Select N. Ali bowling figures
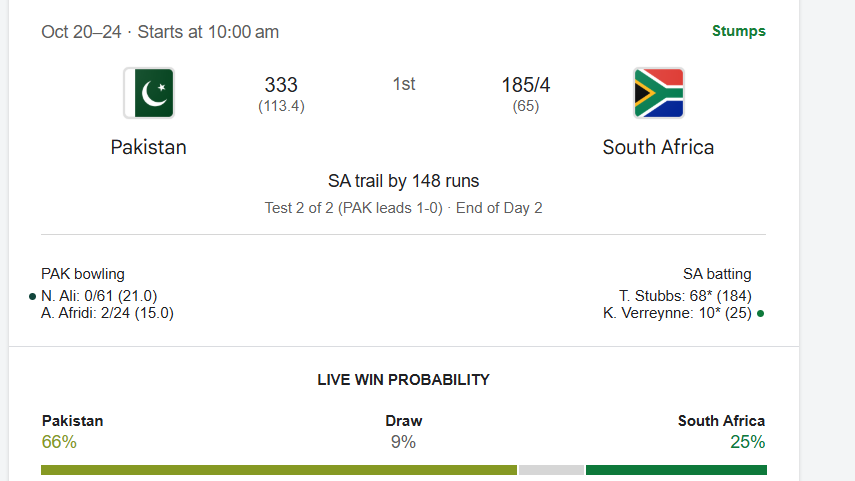855x481 pixels. (x=99, y=296)
